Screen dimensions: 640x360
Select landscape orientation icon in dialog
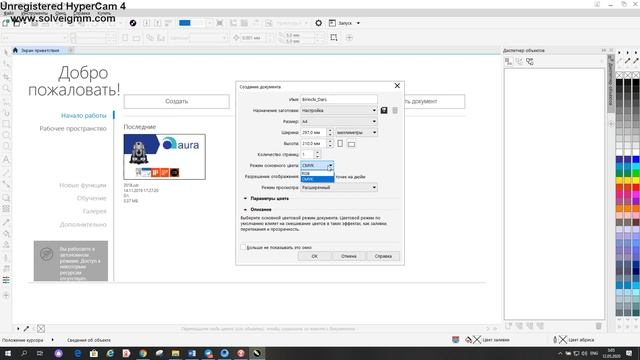tap(351, 144)
